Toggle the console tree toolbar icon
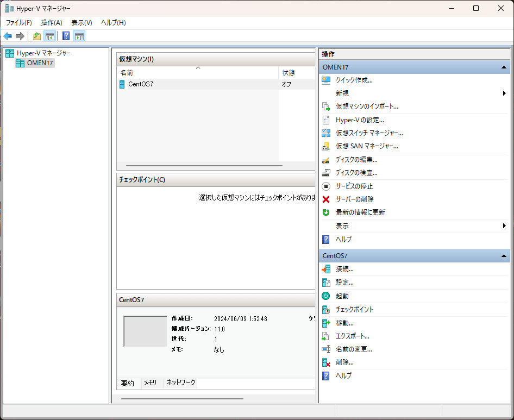Viewport: 514px width, 420px height. (50, 36)
